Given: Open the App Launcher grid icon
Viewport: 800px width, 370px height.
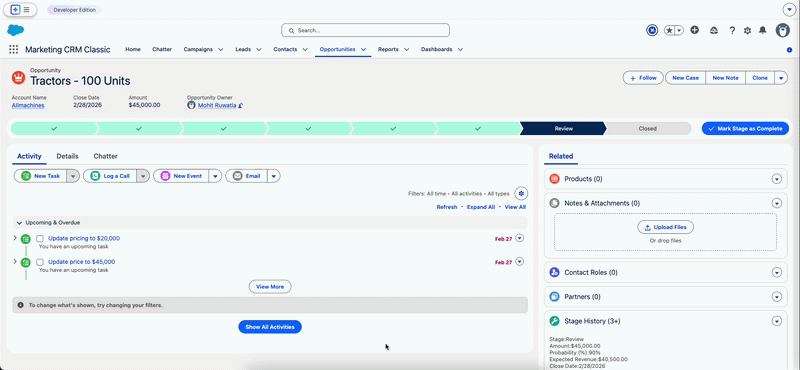Looking at the screenshot, I should [x=14, y=50].
